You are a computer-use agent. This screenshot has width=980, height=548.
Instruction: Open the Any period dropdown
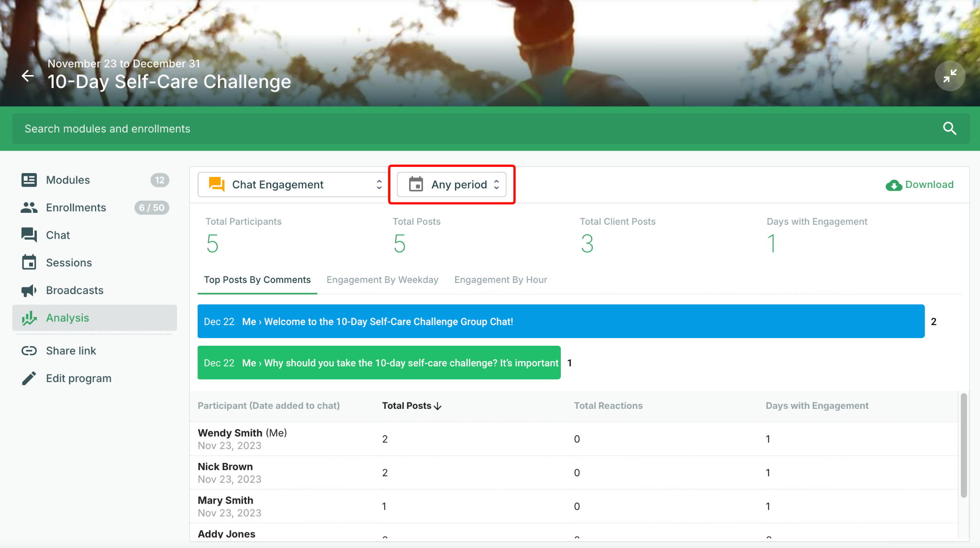452,185
